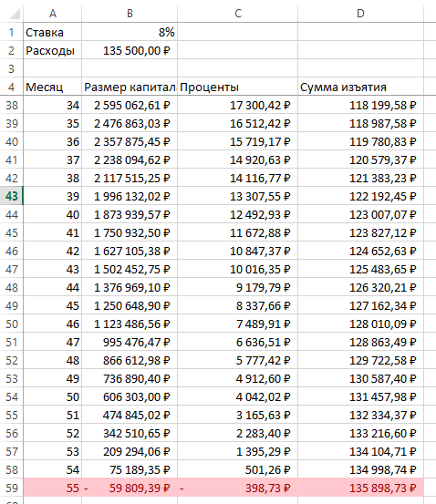Select withdrawal value 123 007,07 ₽

pos(360,214)
